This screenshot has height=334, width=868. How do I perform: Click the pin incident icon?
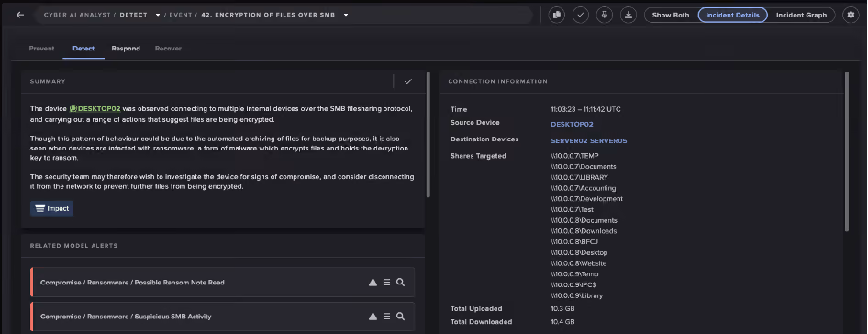click(605, 15)
